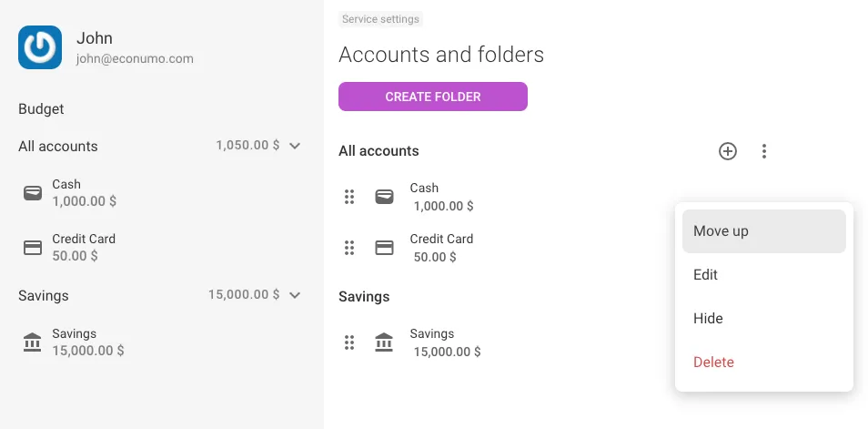Click the Credit Card icon in settings list
This screenshot has height=429, width=868.
pos(384,248)
